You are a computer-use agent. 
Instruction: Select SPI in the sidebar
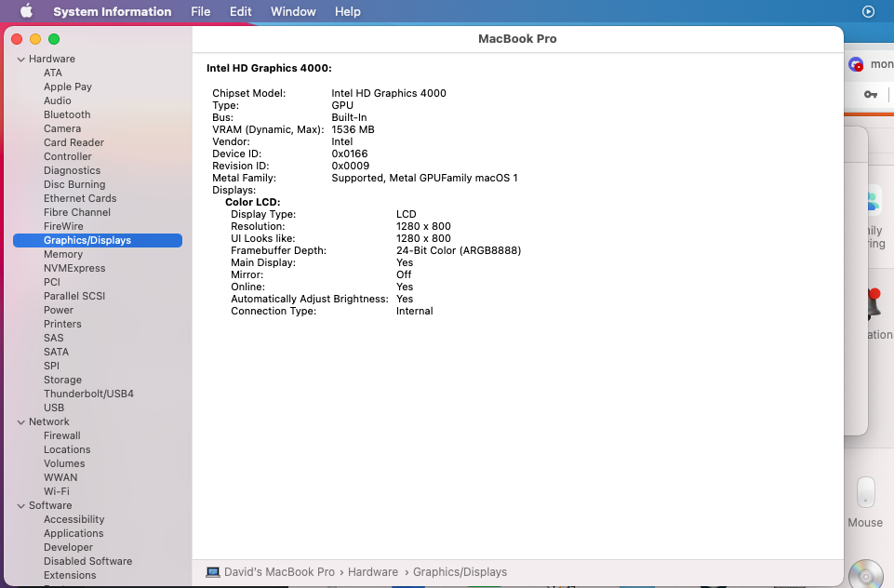pos(52,367)
